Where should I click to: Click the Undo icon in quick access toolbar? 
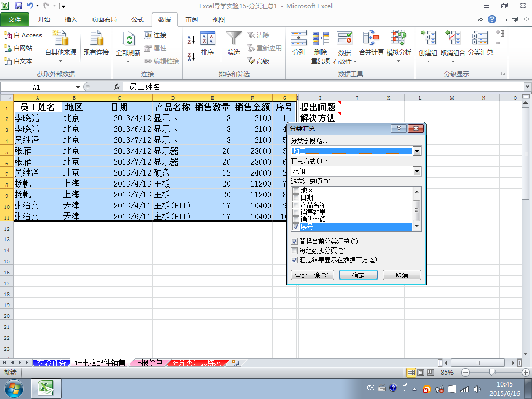30,5
